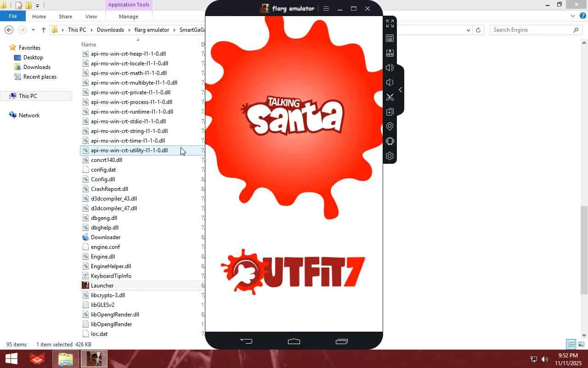Open the Manage tab under Application Tools

(129, 17)
